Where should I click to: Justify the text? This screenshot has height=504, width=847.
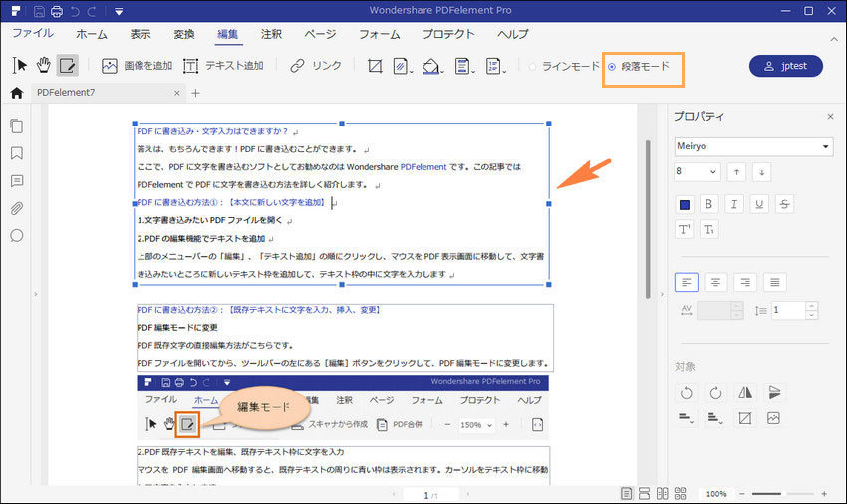[774, 282]
